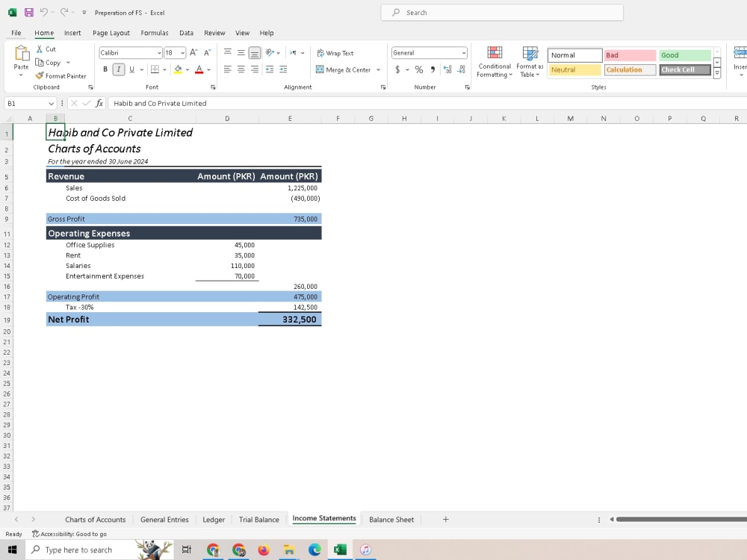This screenshot has height=560, width=747.
Task: Apply the Check Cell style
Action: click(x=685, y=69)
